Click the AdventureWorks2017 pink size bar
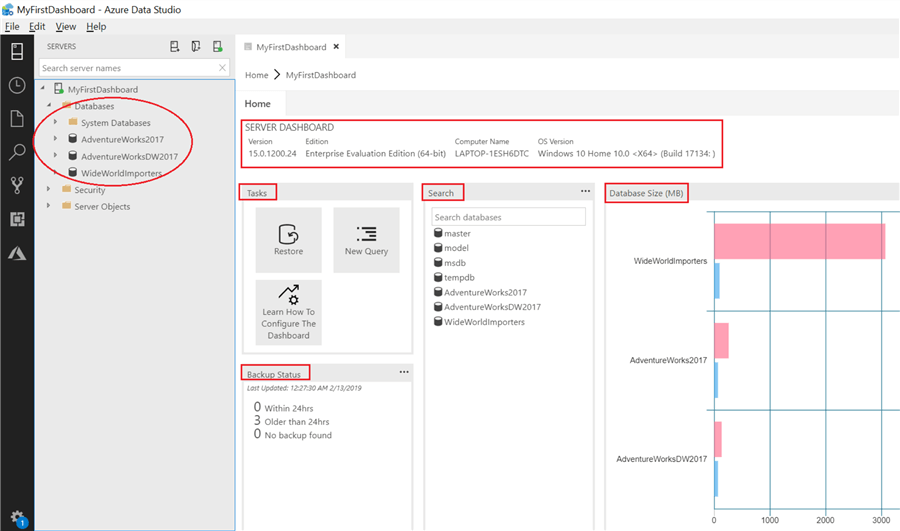This screenshot has height=531, width=900. click(x=721, y=340)
